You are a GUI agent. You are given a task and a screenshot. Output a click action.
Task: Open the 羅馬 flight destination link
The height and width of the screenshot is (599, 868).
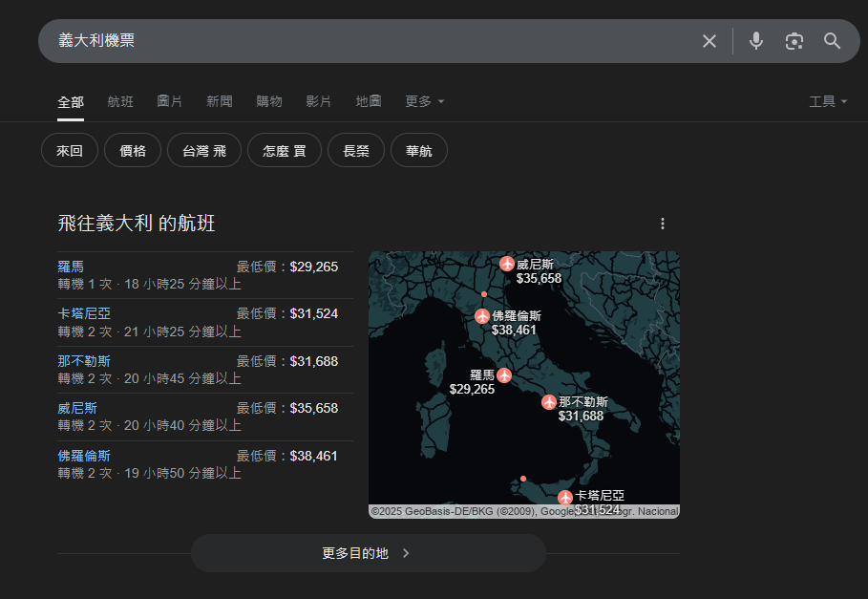71,267
